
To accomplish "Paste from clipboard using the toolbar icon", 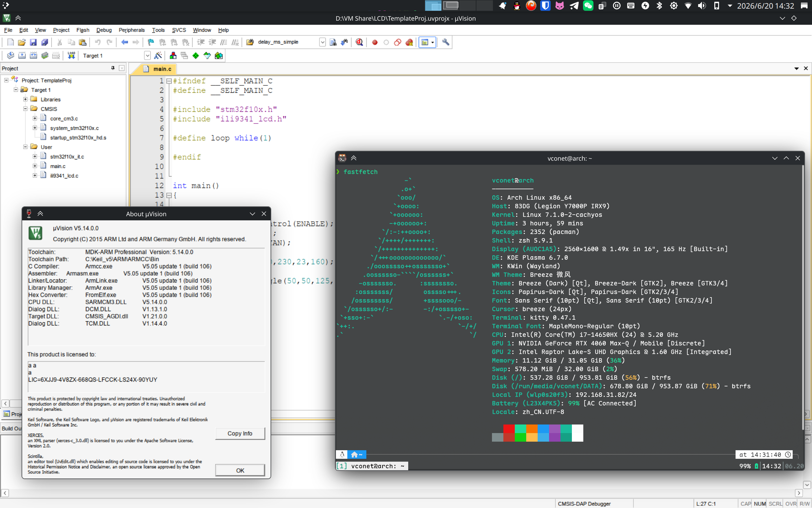I will pos(82,42).
